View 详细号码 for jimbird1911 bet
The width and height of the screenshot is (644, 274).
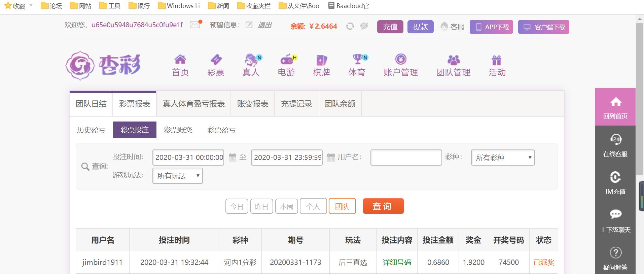click(x=397, y=262)
